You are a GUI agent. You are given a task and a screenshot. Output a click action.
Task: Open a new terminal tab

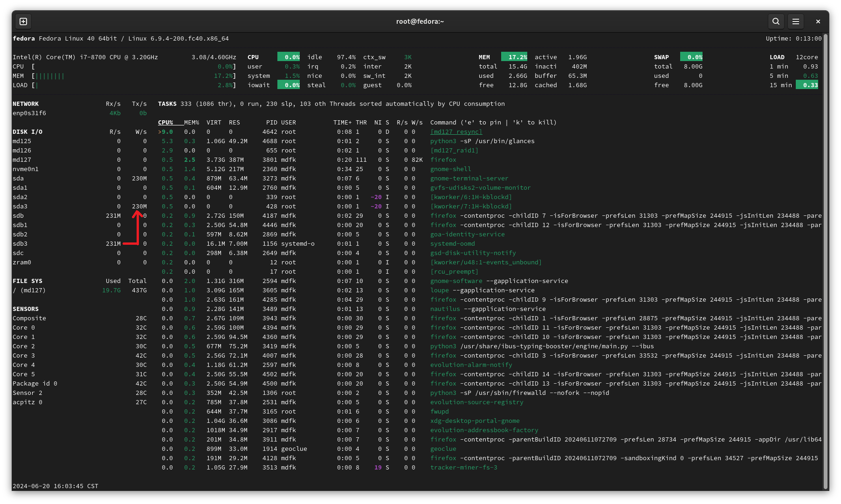pos(23,21)
